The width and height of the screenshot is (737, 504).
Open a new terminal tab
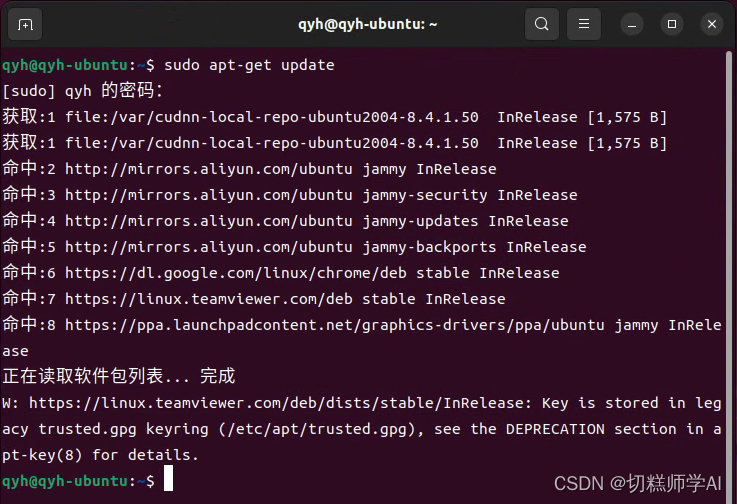pos(25,24)
